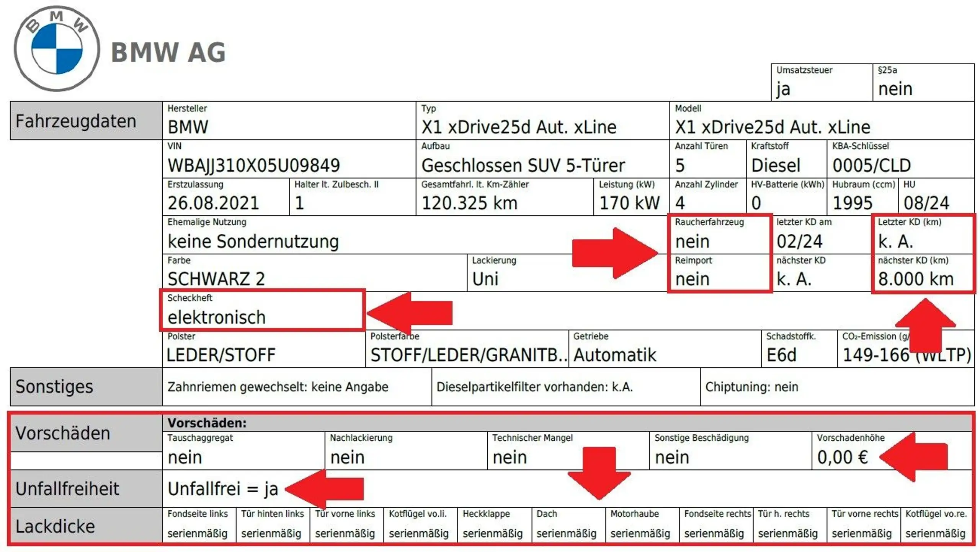980x552 pixels.
Task: Click CO₂-Emission value 149-166 (WLTP)
Action: tap(907, 355)
